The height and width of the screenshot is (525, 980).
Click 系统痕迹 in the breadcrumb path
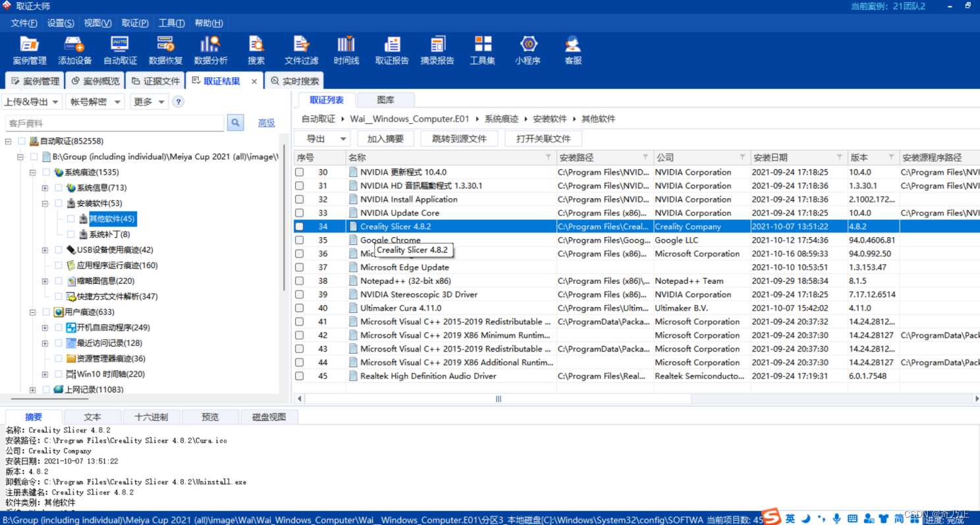501,119
